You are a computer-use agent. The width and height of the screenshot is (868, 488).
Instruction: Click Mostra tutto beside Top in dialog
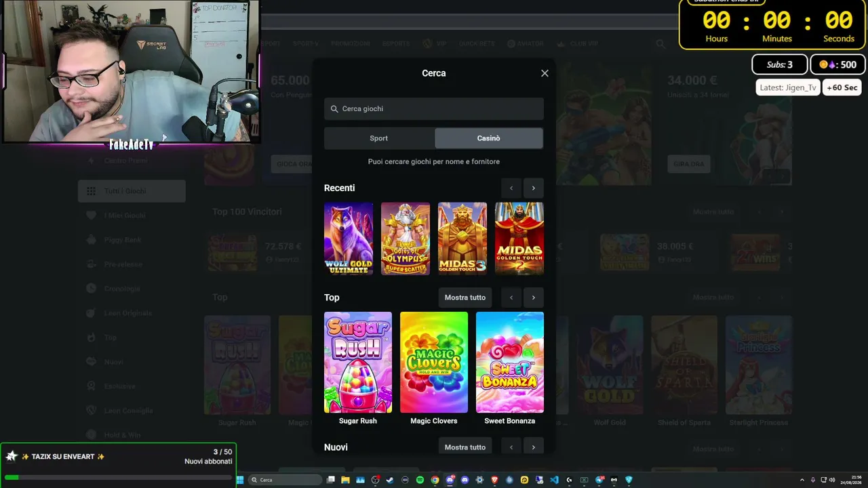(x=465, y=298)
